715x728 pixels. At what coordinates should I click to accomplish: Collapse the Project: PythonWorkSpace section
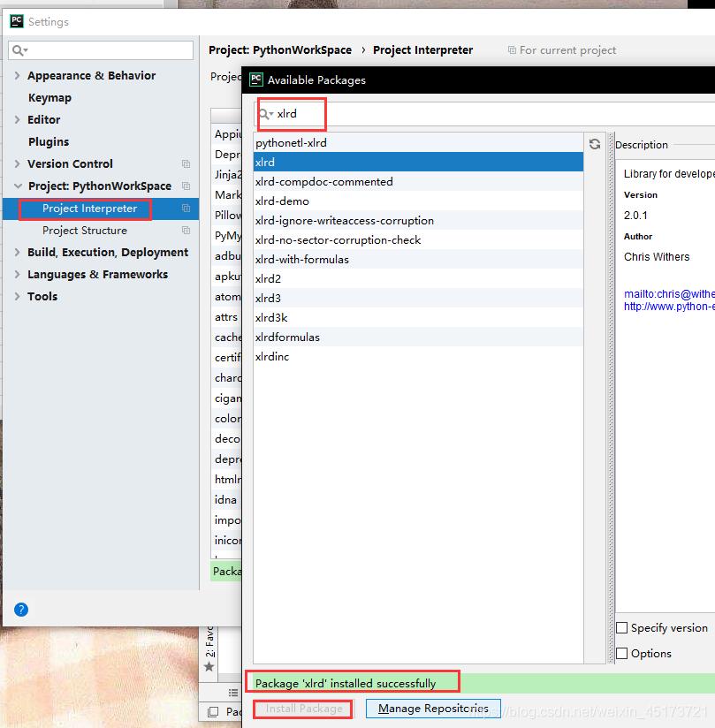[18, 186]
